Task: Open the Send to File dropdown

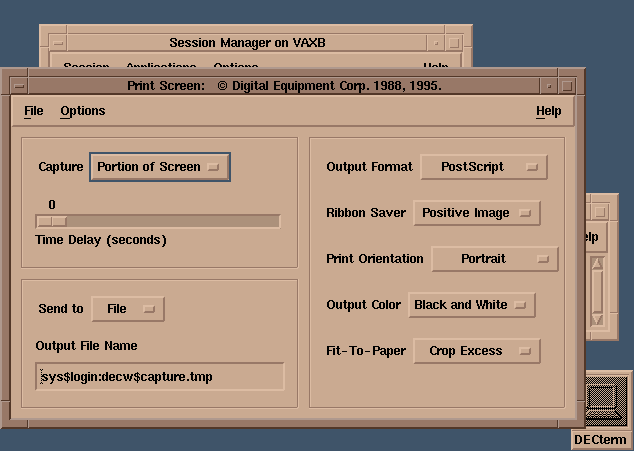Action: tap(128, 309)
